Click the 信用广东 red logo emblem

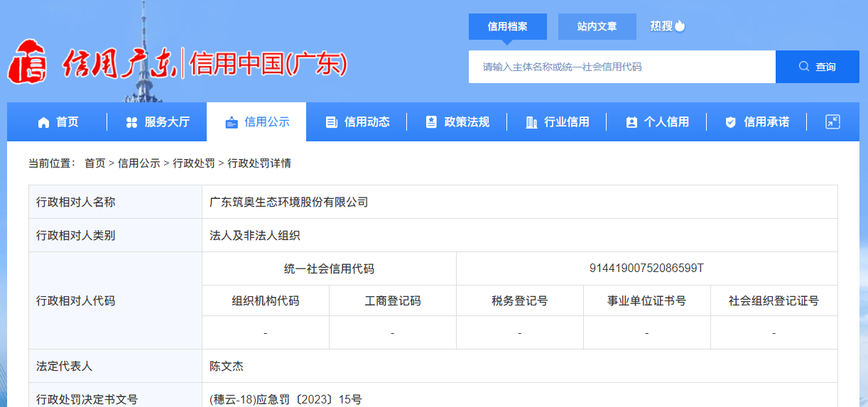point(27,62)
